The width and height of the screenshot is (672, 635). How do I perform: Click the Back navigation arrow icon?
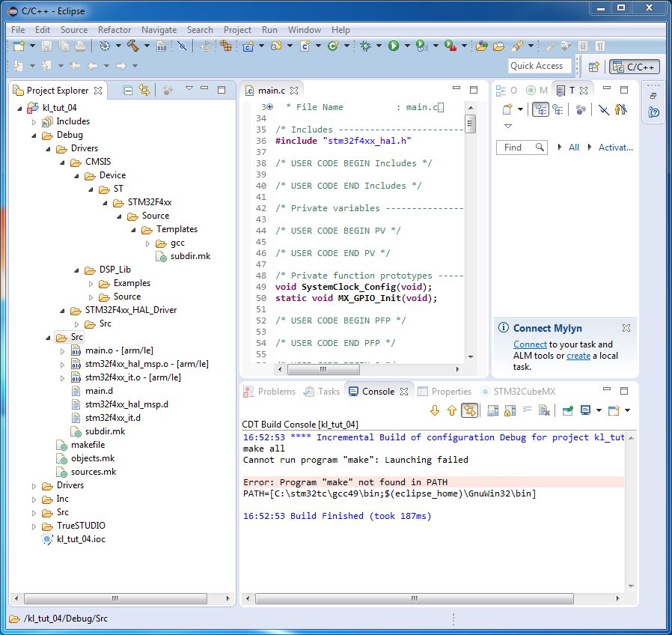click(x=93, y=66)
